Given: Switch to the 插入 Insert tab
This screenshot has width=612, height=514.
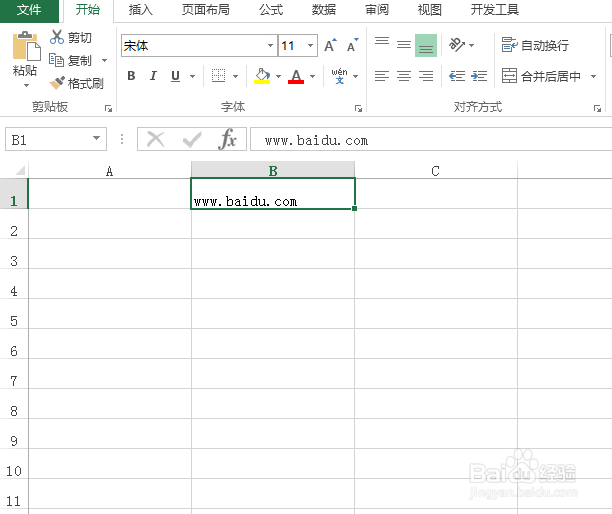Looking at the screenshot, I should tap(141, 10).
